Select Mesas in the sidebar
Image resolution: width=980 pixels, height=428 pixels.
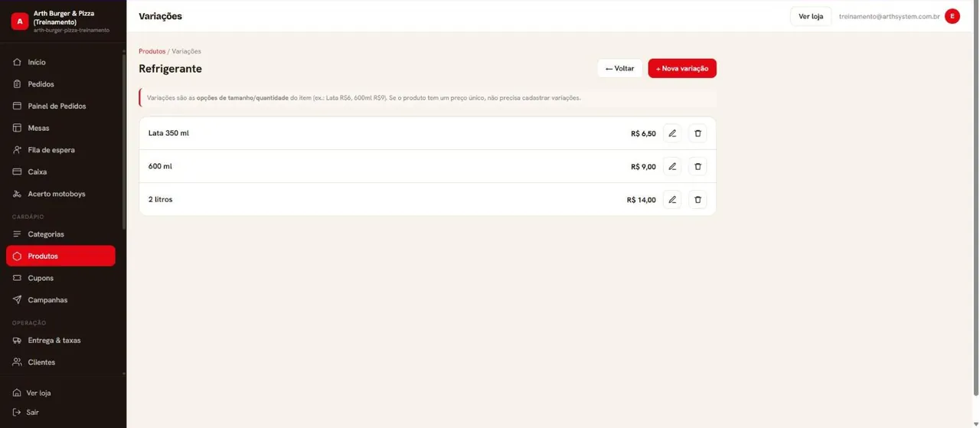(60, 128)
